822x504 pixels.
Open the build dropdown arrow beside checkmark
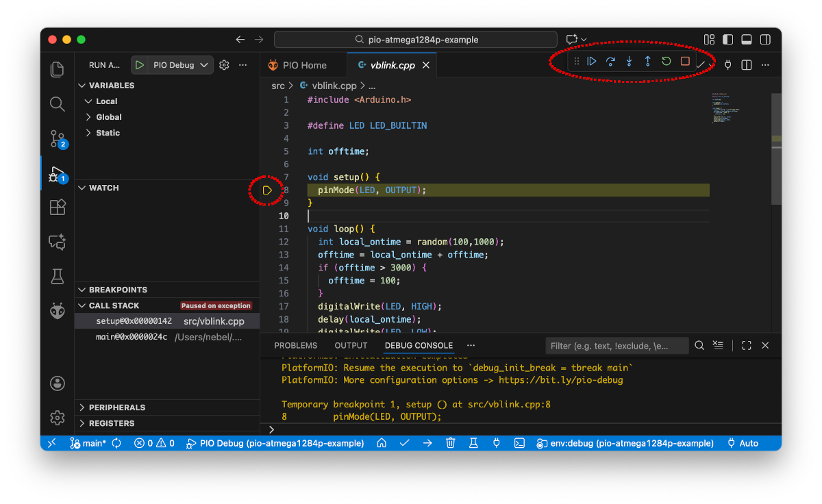tap(711, 65)
